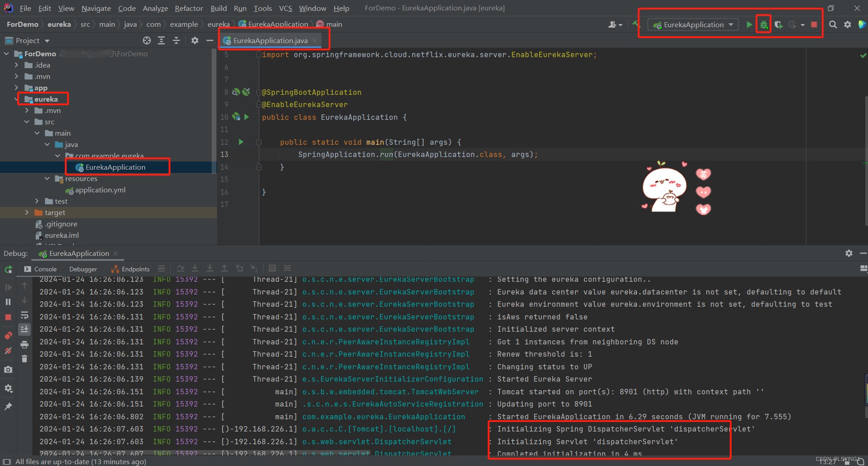
Task: View breakpoints red circles icon
Action: [x=8, y=336]
